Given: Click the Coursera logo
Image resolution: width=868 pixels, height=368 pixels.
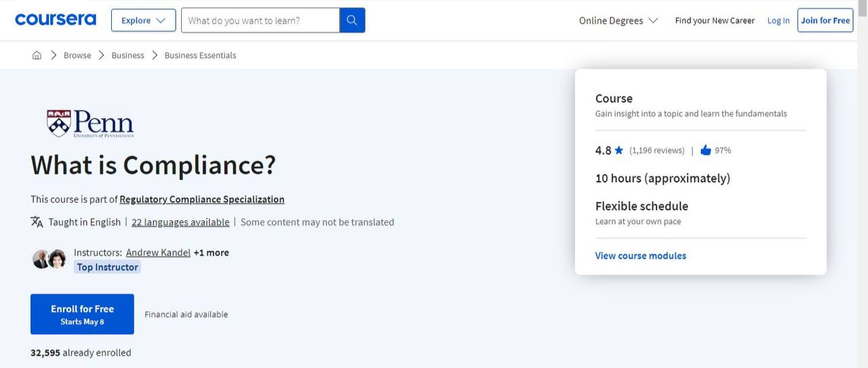Looking at the screenshot, I should point(56,20).
